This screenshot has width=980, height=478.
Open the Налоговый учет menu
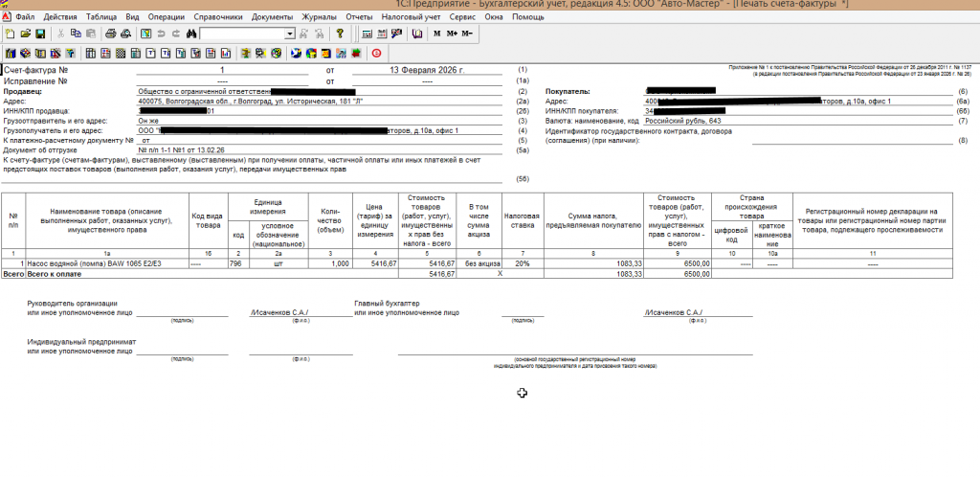(411, 17)
